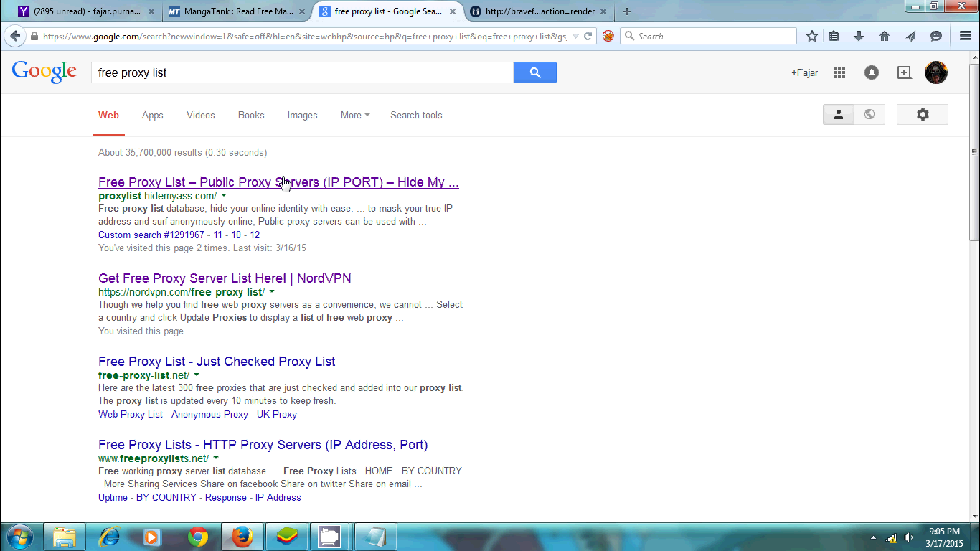Expand the More search categories dropdown
Screen dimensions: 980x551
pos(355,115)
